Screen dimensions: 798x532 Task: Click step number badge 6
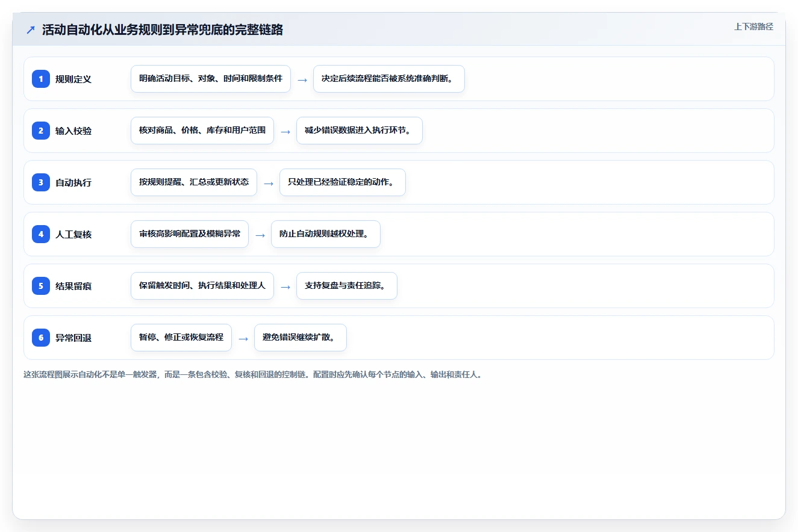(x=41, y=337)
